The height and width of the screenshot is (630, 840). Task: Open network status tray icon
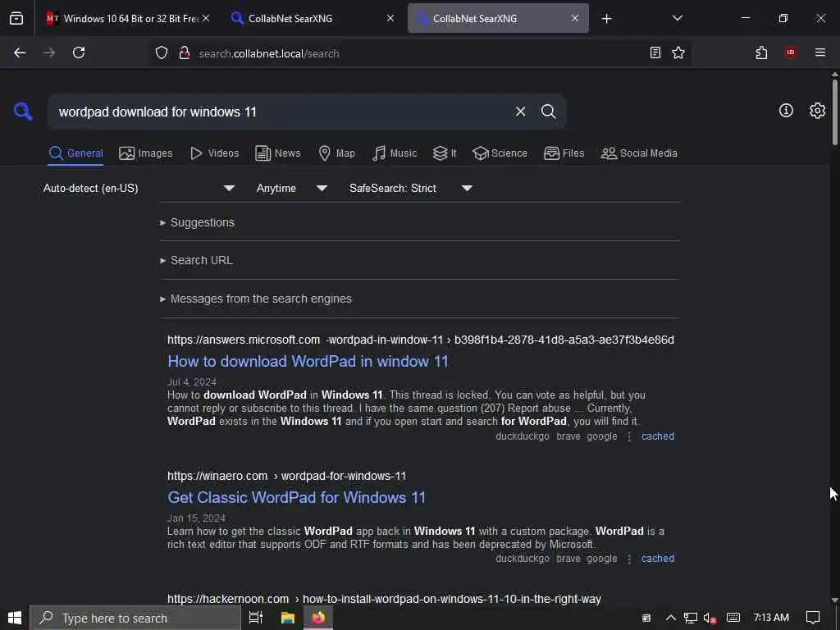click(x=690, y=618)
